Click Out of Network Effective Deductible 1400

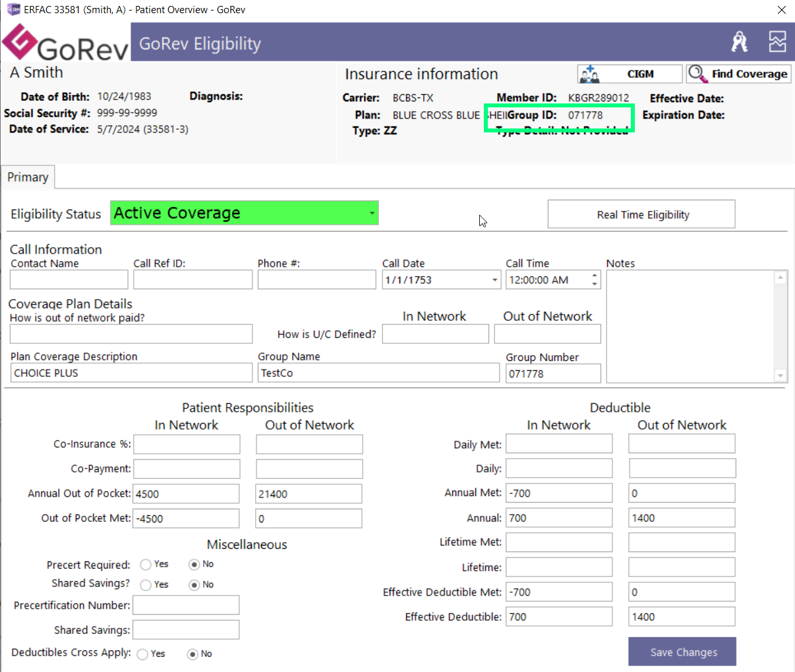tap(682, 617)
